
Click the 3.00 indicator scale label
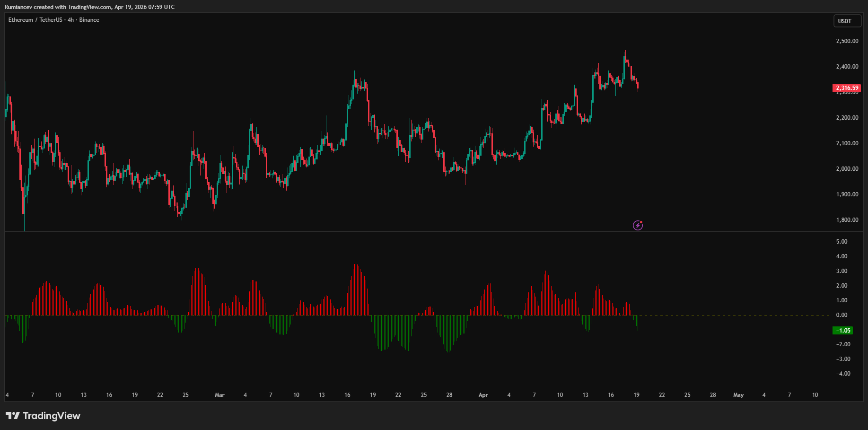pos(842,271)
